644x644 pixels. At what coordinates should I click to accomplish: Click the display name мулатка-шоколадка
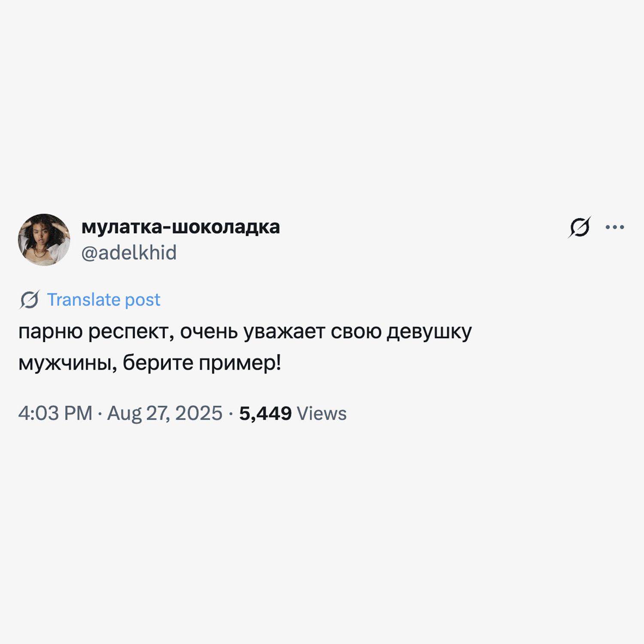(180, 227)
